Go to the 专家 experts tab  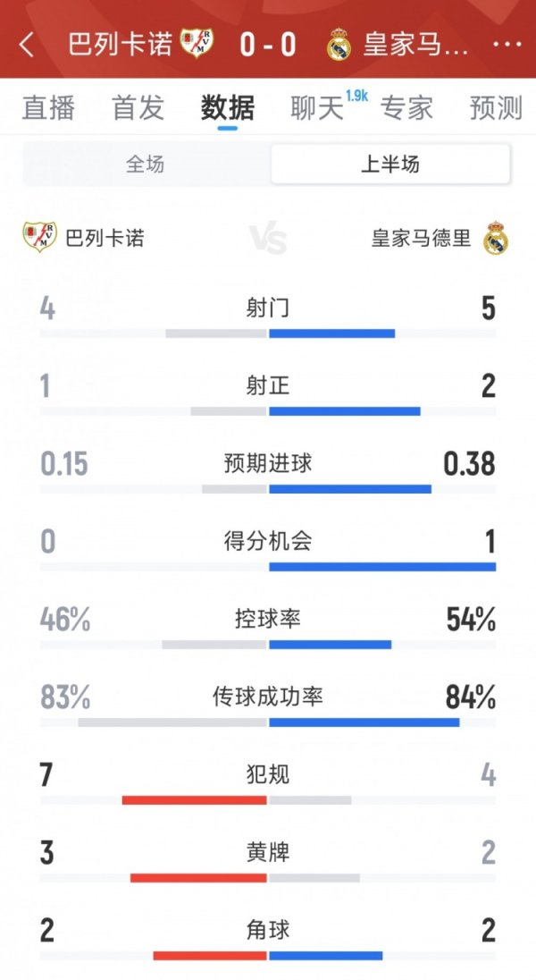(x=409, y=108)
